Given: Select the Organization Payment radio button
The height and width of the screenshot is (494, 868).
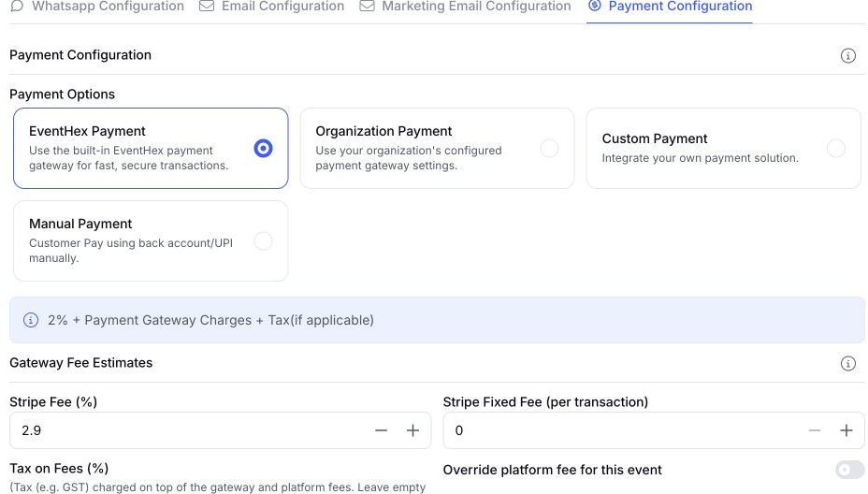Looking at the screenshot, I should pos(550,149).
